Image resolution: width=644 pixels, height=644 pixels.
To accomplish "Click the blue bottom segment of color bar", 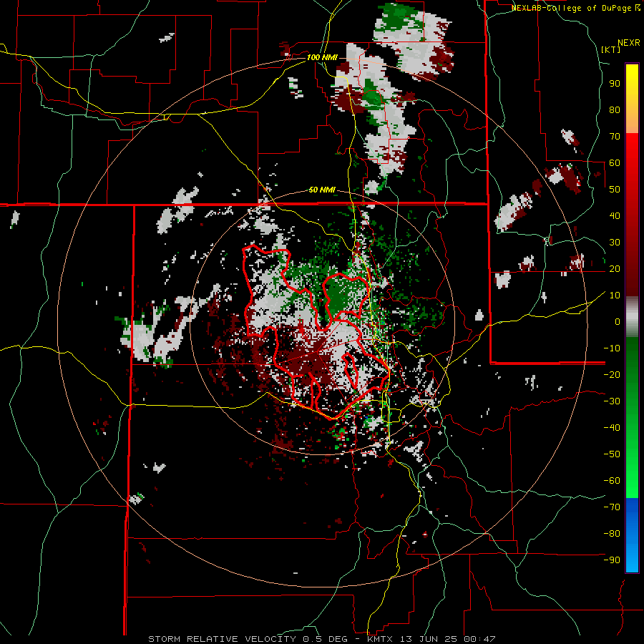I will 632,535.
